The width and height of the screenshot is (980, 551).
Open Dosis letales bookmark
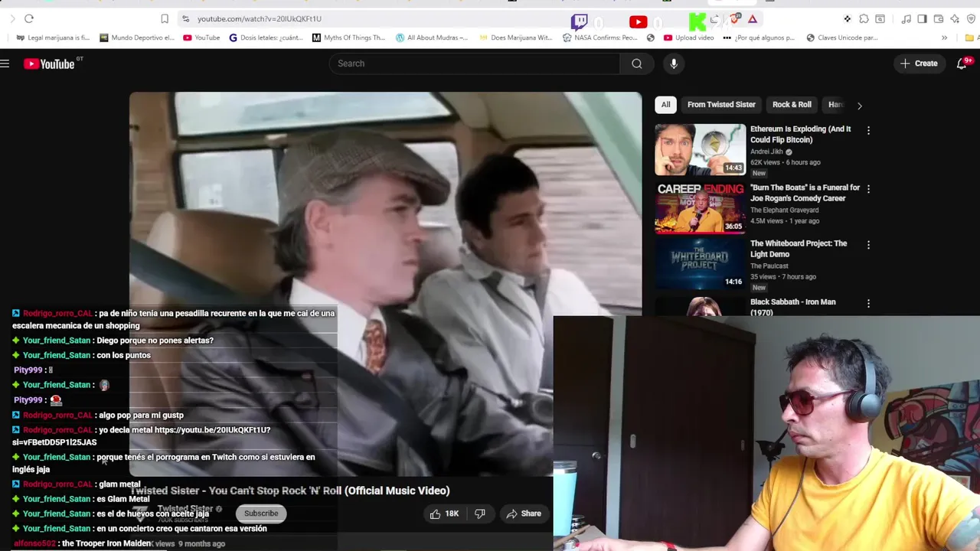click(266, 37)
